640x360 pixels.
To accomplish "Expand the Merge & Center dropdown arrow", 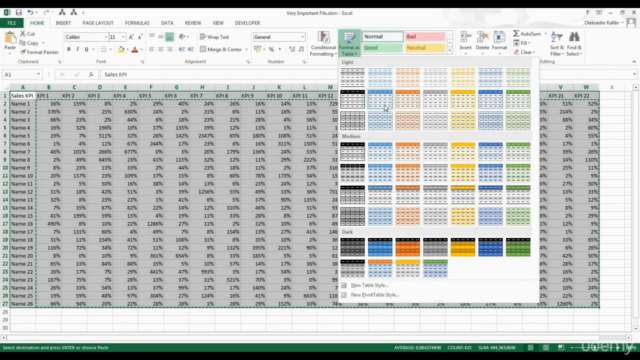I will (247, 49).
